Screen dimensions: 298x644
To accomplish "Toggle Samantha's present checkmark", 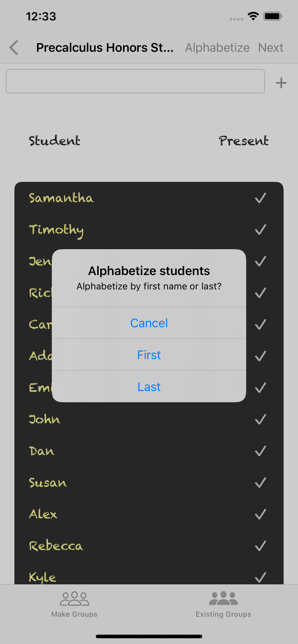I will (260, 198).
